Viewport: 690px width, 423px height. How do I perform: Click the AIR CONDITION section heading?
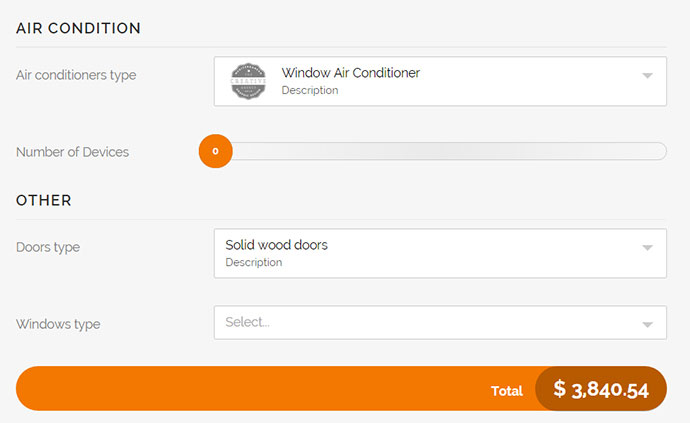pyautogui.click(x=78, y=28)
